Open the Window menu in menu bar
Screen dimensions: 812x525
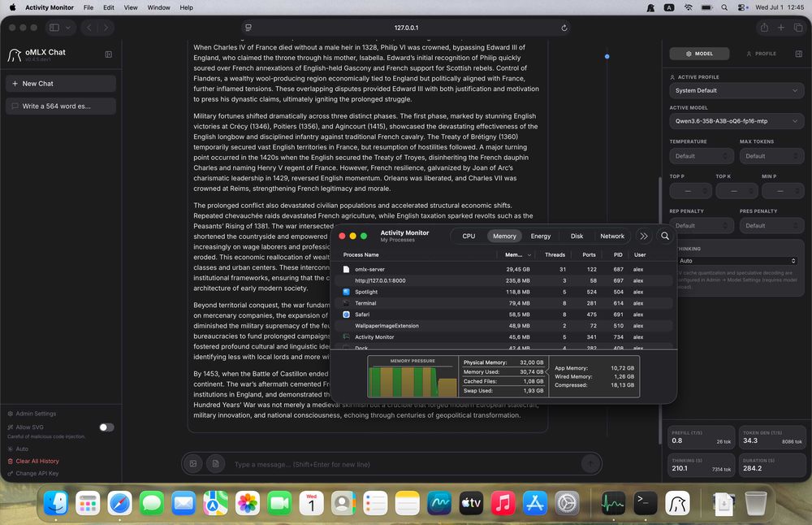tap(158, 7)
